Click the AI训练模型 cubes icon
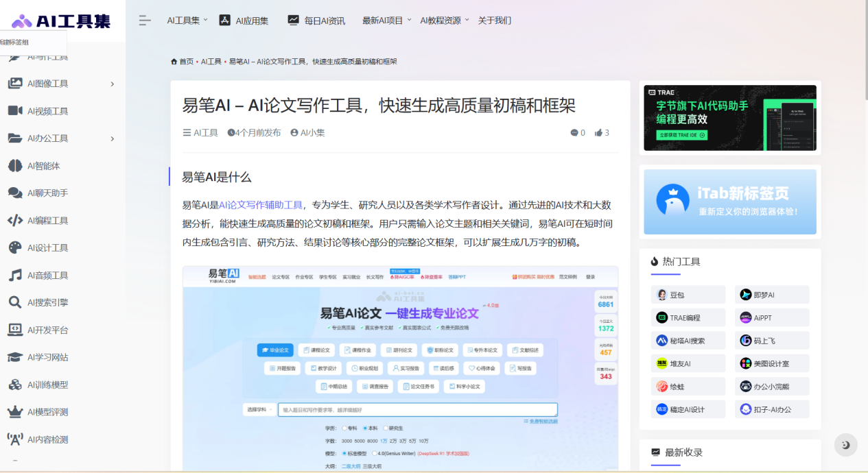The image size is (868, 473). pyautogui.click(x=15, y=385)
